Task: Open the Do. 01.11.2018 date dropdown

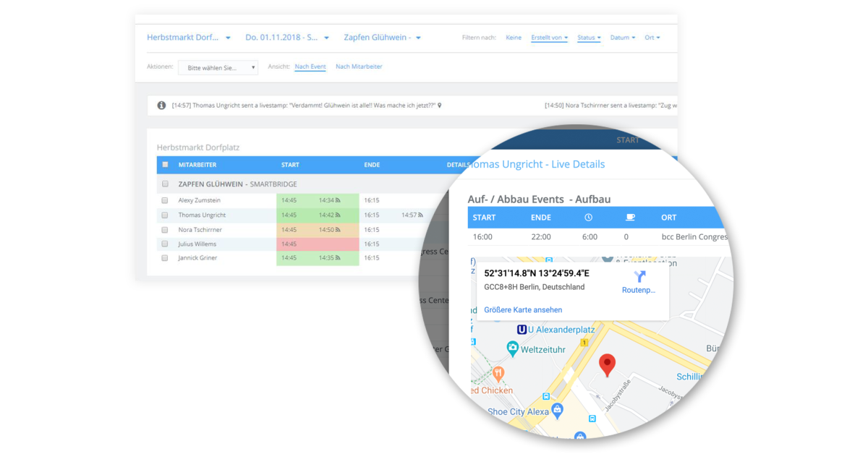Action: tap(287, 38)
